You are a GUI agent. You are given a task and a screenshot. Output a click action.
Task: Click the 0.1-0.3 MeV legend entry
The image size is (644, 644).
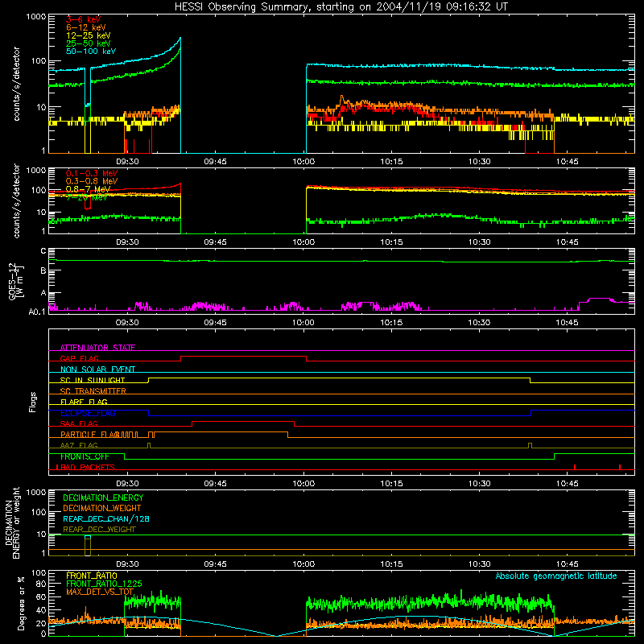(x=92, y=173)
